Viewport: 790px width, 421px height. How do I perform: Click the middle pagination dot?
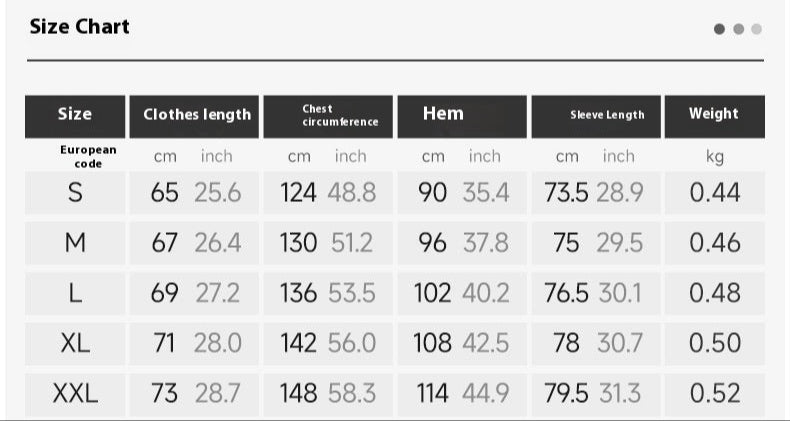(x=739, y=29)
